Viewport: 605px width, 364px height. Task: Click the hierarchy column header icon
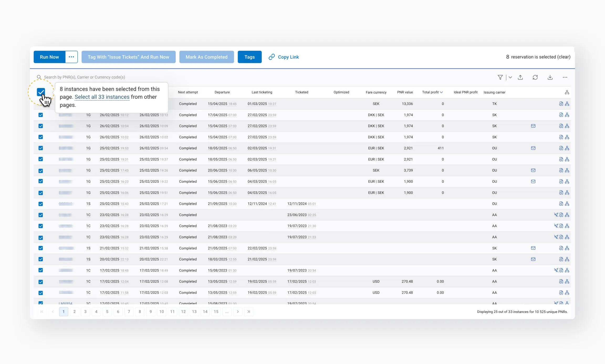coord(567,92)
